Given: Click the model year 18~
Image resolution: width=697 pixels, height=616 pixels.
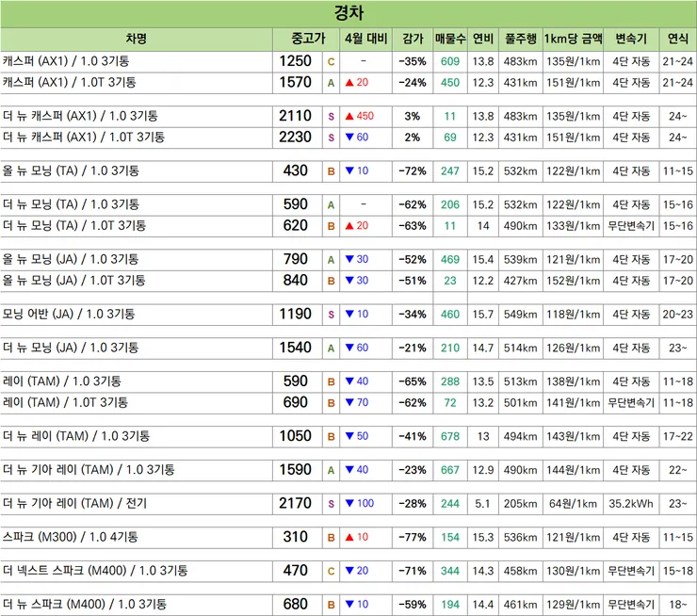Looking at the screenshot, I should pyautogui.click(x=678, y=605).
